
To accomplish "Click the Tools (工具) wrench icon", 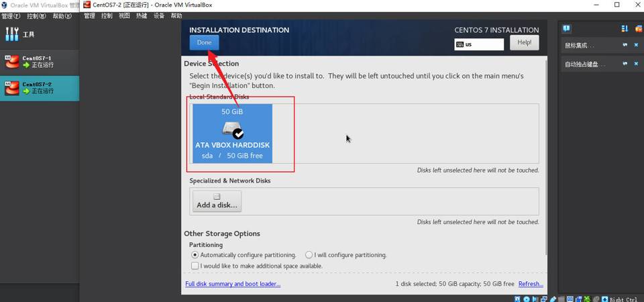I will click(12, 34).
